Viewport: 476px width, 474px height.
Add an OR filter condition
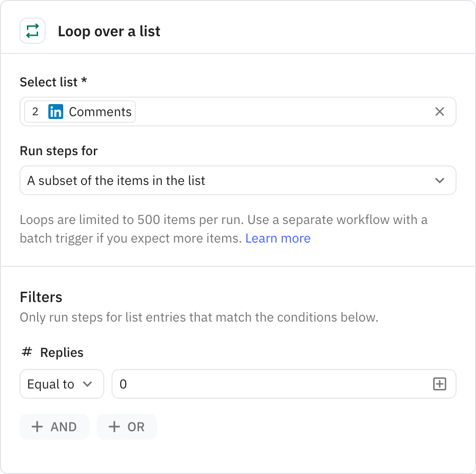(126, 427)
